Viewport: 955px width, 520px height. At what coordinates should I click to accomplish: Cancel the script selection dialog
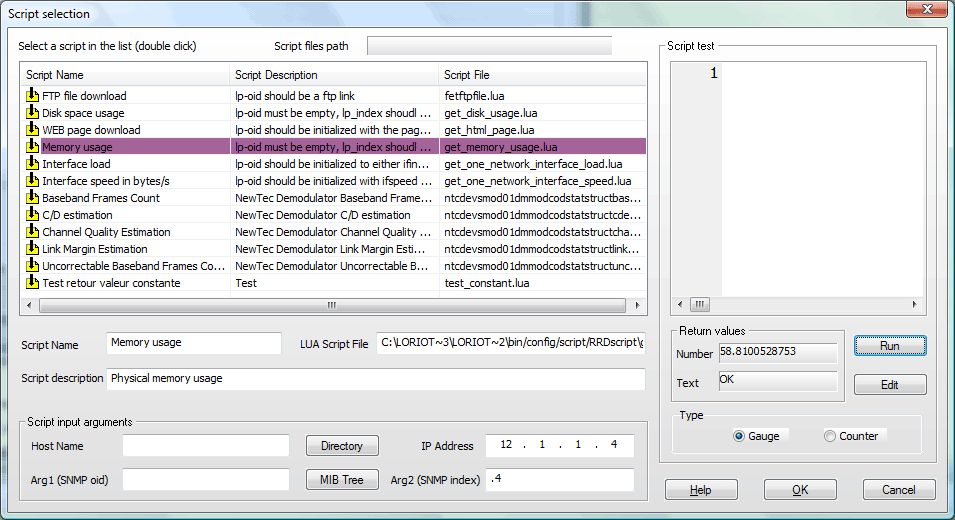pyautogui.click(x=898, y=490)
